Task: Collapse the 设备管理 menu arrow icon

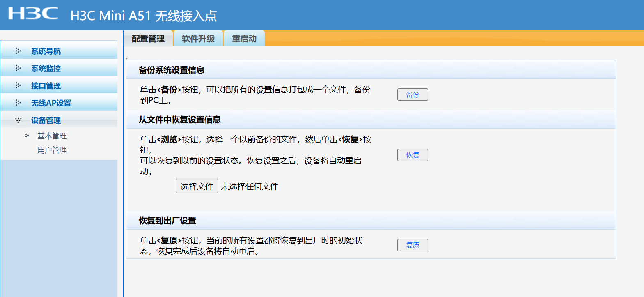Action: [x=18, y=120]
